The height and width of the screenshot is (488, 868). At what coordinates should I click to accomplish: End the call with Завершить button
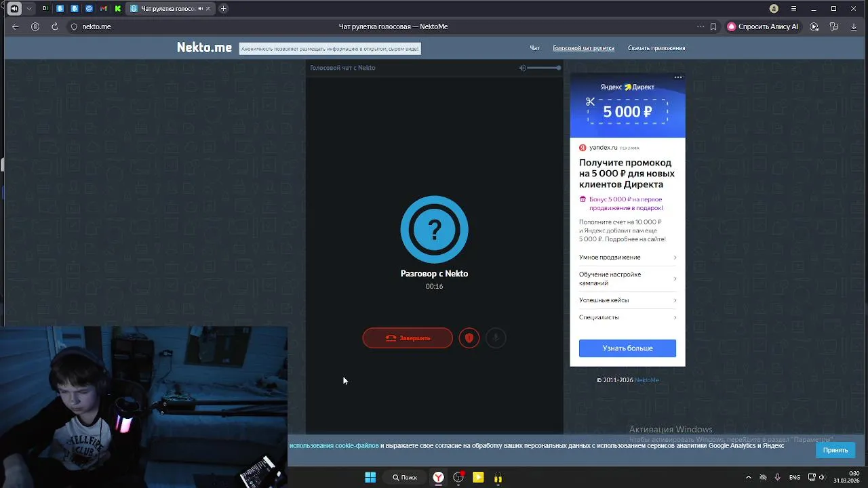408,338
